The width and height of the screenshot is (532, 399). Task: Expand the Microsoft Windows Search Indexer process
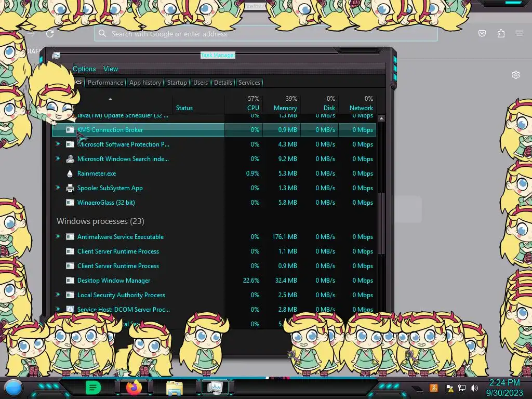pyautogui.click(x=58, y=158)
